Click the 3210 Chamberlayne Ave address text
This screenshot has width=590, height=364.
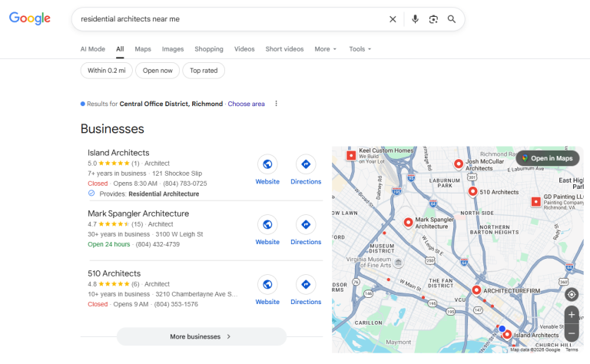click(197, 294)
